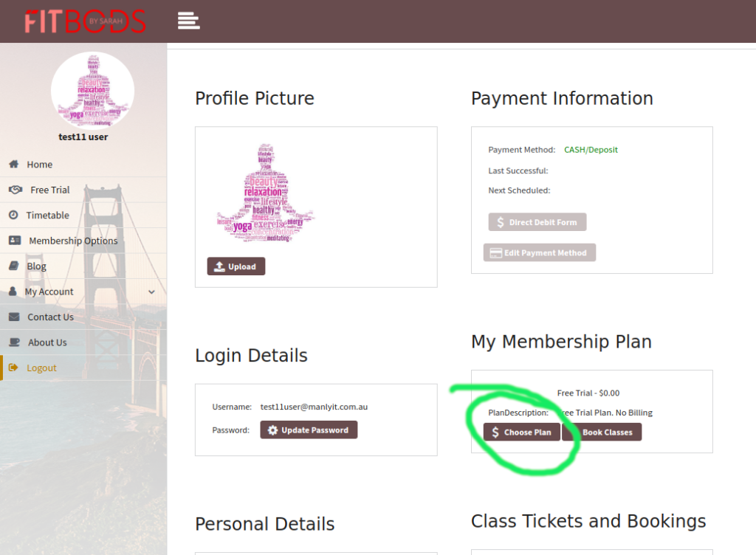Click the About Us coffee cup icon
The image size is (756, 555).
point(14,342)
